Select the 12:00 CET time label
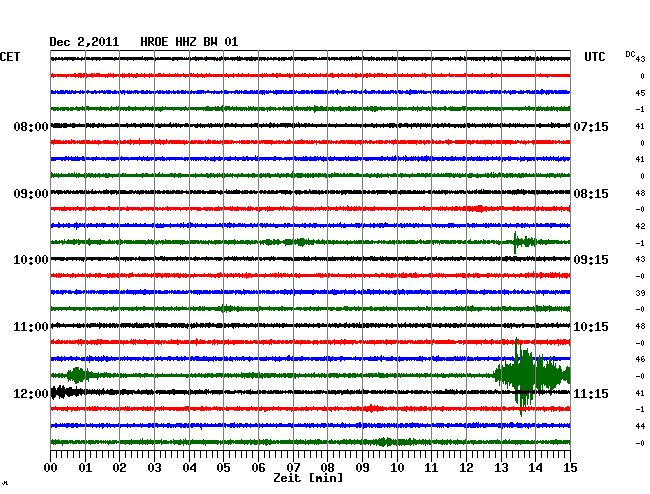The width and height of the screenshot is (650, 494). coord(31,394)
